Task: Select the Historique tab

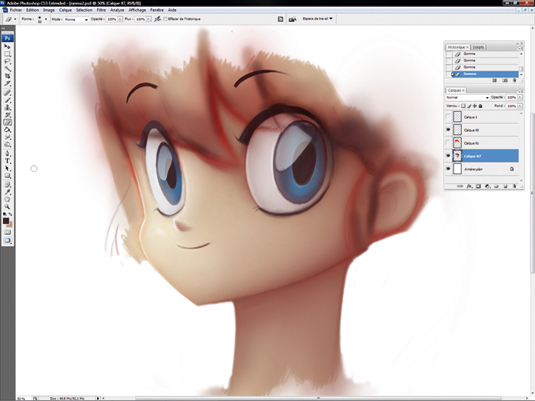Action: [457, 47]
